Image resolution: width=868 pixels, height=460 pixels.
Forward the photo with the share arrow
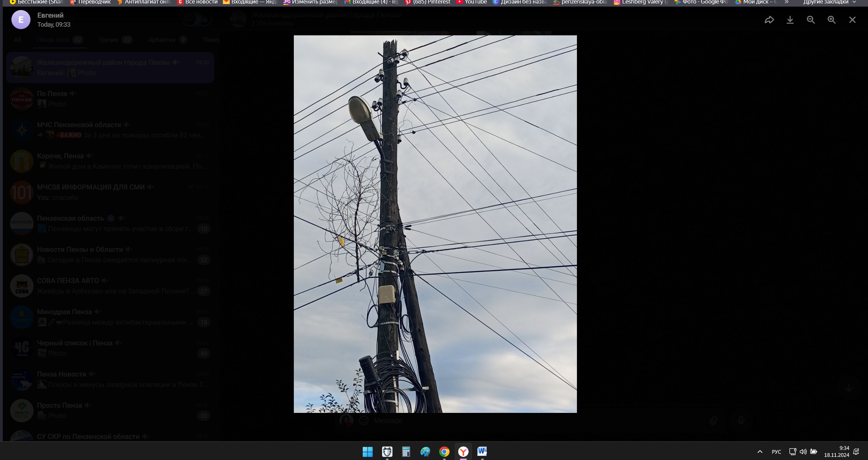769,20
